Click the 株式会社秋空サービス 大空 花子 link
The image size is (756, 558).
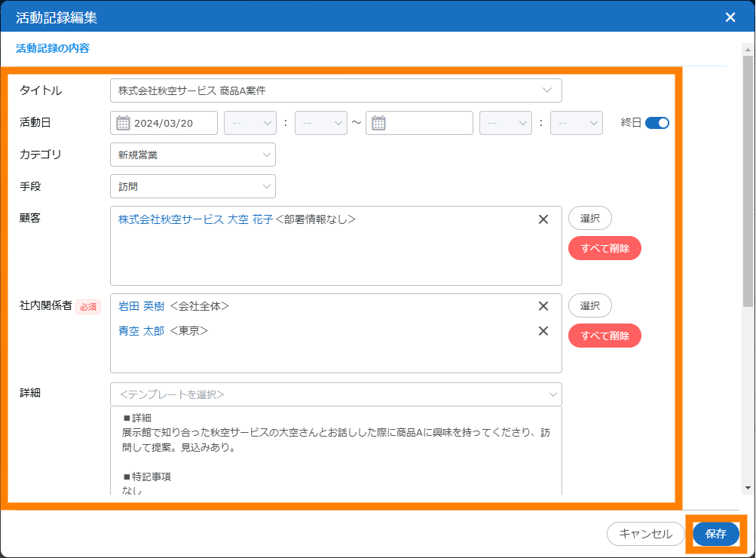pyautogui.click(x=195, y=219)
